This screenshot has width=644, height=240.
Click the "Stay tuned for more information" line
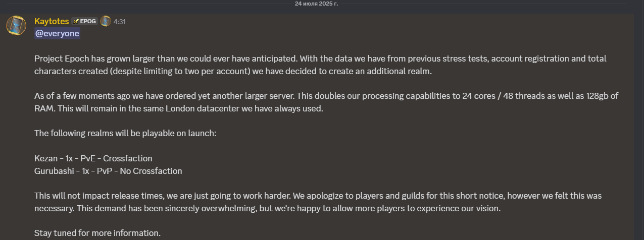[97, 233]
